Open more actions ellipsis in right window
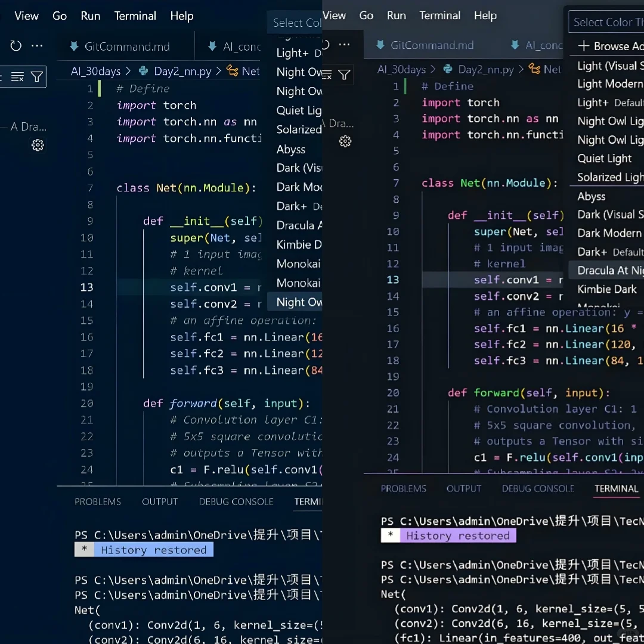644x644 pixels. point(344,44)
